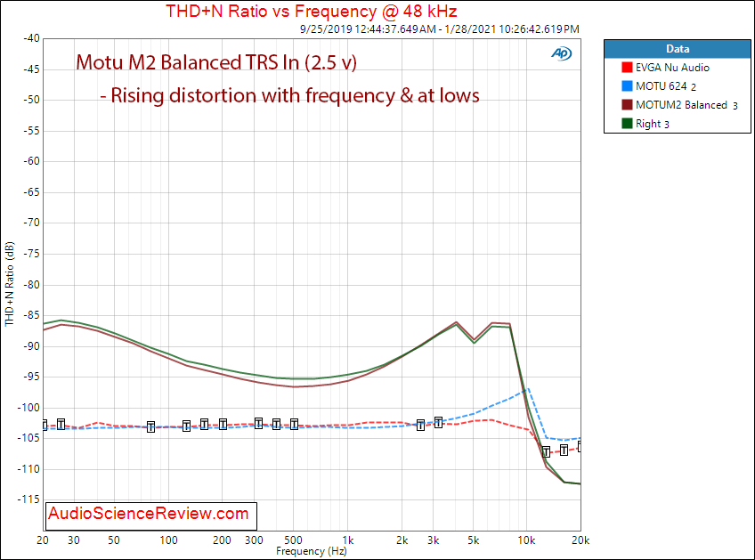Select the measurement timestamp range text

pyautogui.click(x=440, y=28)
